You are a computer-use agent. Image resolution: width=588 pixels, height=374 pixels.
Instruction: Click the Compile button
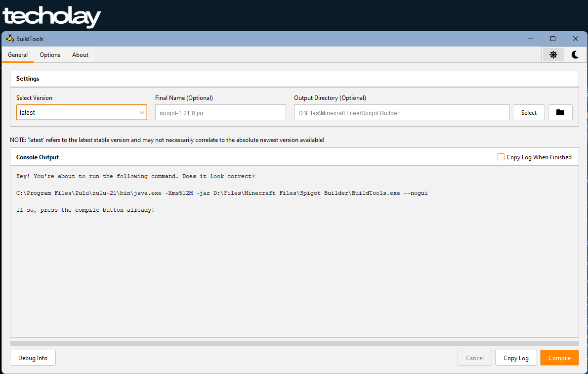[x=559, y=358]
